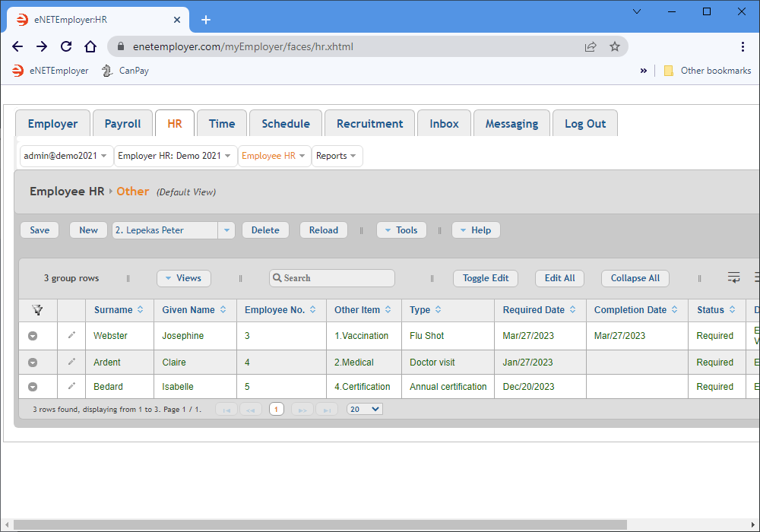Click the browser forward arrow

click(42, 46)
